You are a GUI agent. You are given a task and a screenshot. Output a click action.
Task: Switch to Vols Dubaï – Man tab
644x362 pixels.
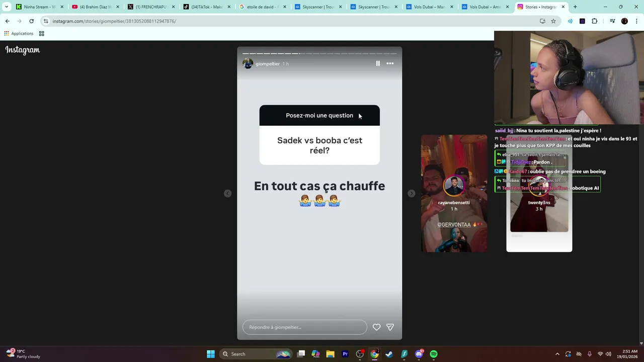429,7
